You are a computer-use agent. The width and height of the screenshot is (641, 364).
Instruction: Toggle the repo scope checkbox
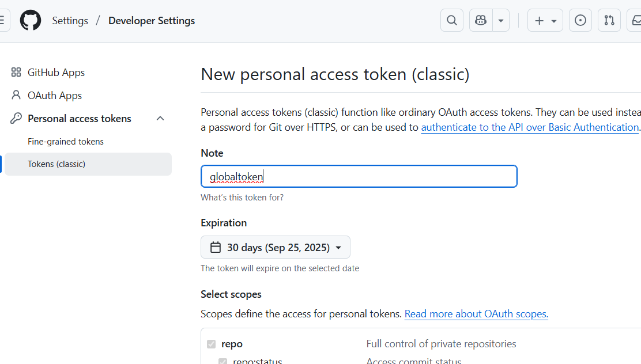211,344
